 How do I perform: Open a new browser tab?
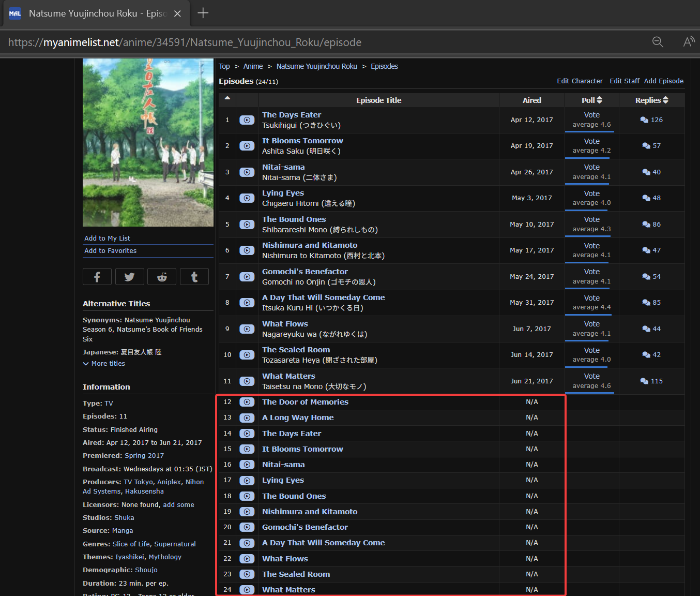[x=203, y=13]
